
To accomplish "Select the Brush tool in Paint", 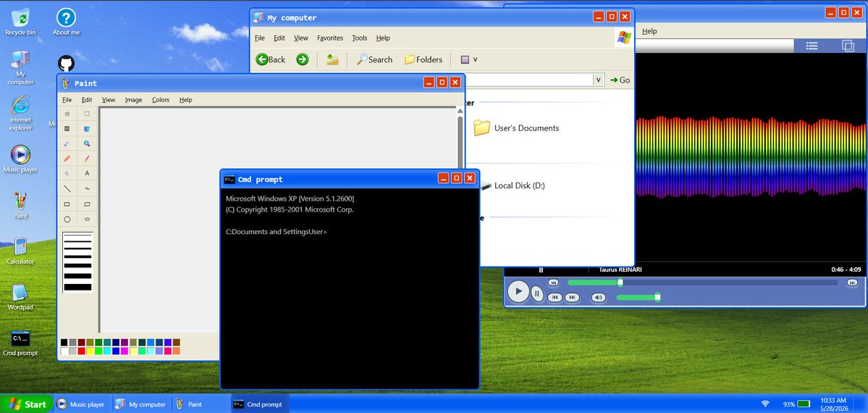I will [87, 159].
